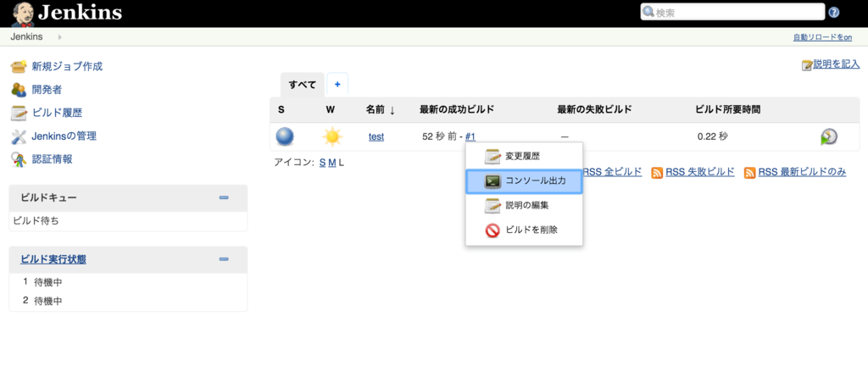
Task: Focus the 検索 search field
Action: (x=732, y=12)
